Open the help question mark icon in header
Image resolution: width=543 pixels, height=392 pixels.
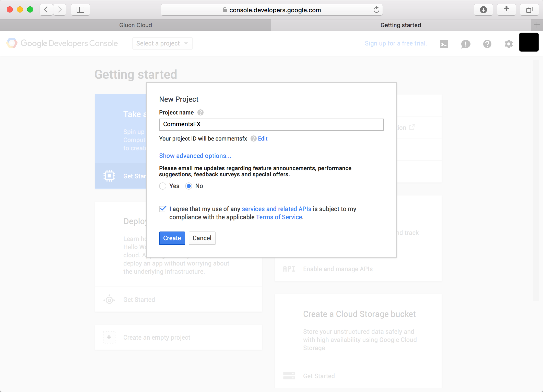click(487, 44)
